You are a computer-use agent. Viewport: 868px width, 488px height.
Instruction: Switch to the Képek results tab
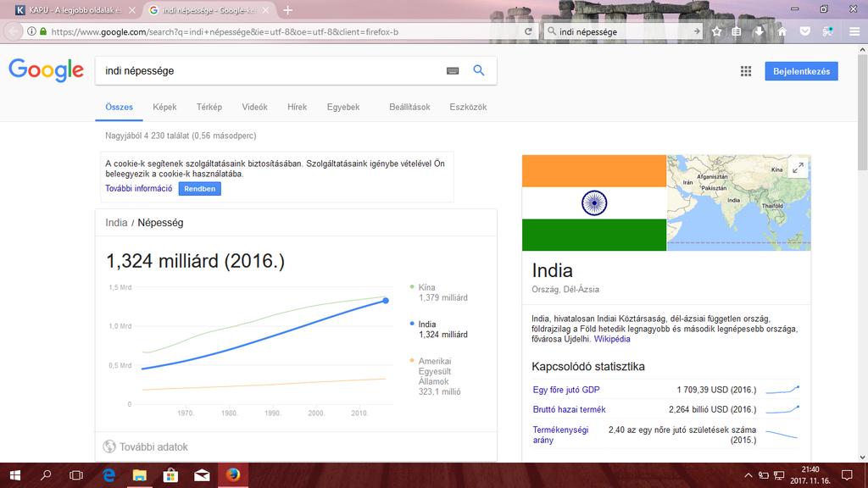coord(164,108)
